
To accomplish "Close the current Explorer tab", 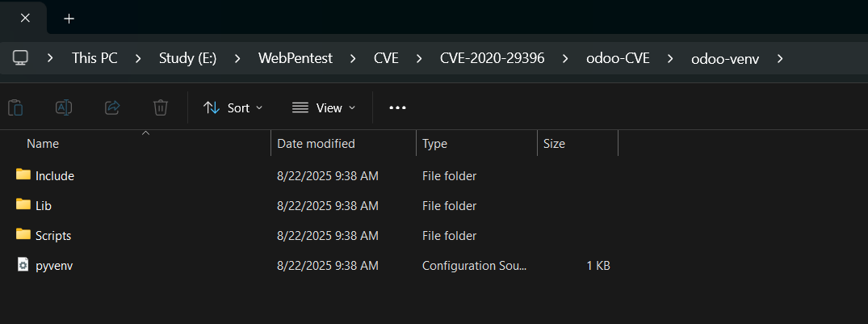I will tap(24, 18).
